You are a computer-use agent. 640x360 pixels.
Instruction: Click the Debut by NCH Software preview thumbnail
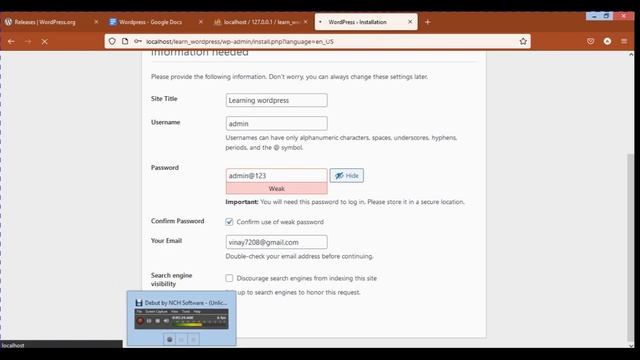click(182, 319)
